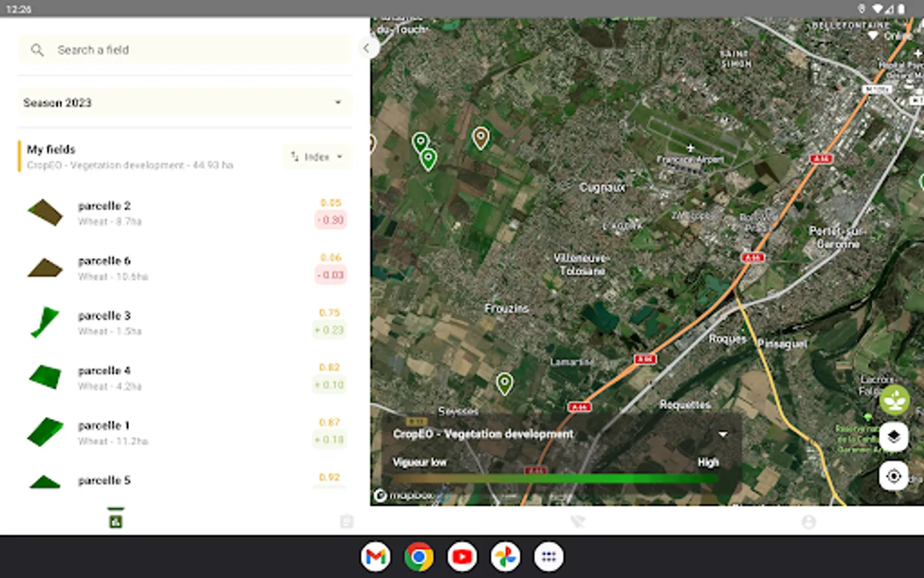Switch to the fields tab in bottom navigation
The height and width of the screenshot is (578, 924).
[116, 520]
